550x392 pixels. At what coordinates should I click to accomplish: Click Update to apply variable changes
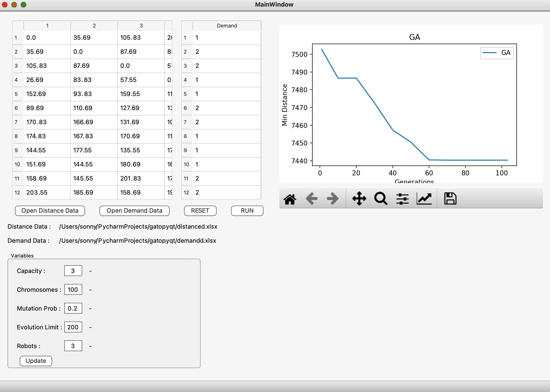pyautogui.click(x=36, y=361)
